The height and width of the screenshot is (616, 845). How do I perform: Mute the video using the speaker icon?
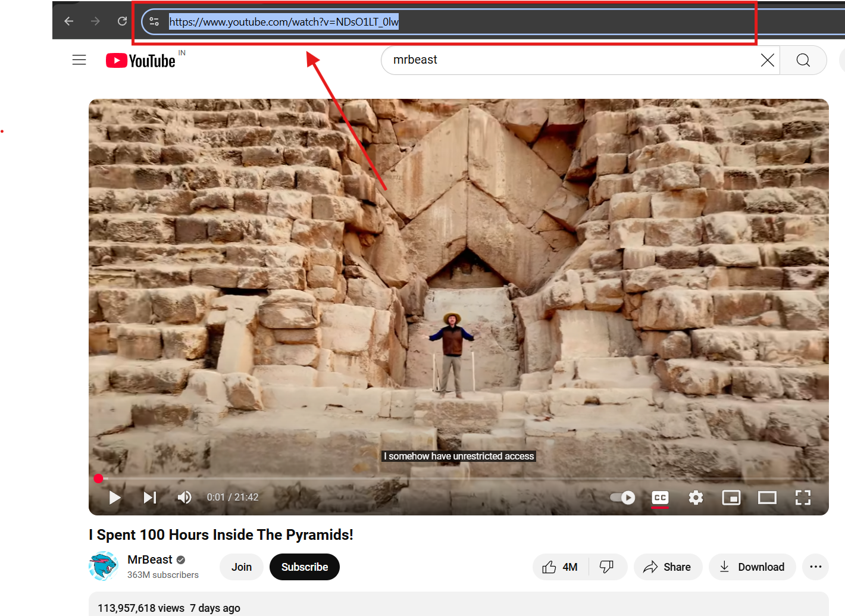pyautogui.click(x=184, y=497)
